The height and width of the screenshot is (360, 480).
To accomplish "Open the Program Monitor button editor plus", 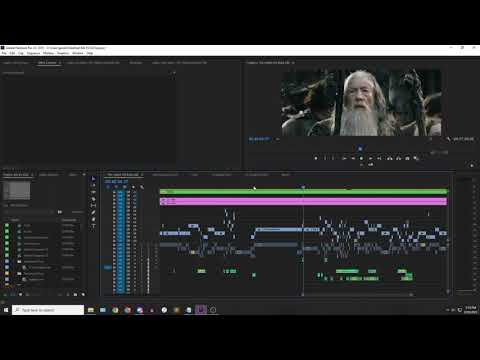I will [472, 165].
